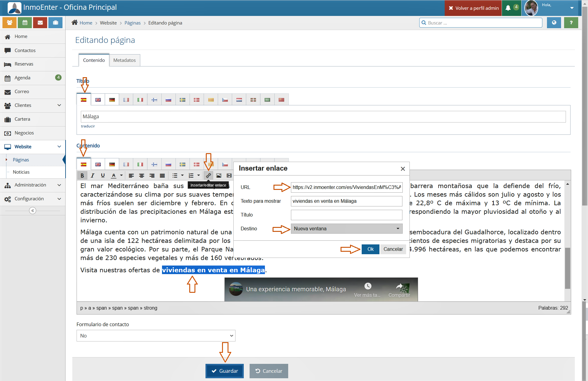Viewport: 588px width, 381px height.
Task: Expand the Administración sidebar menu
Action: click(x=32, y=185)
